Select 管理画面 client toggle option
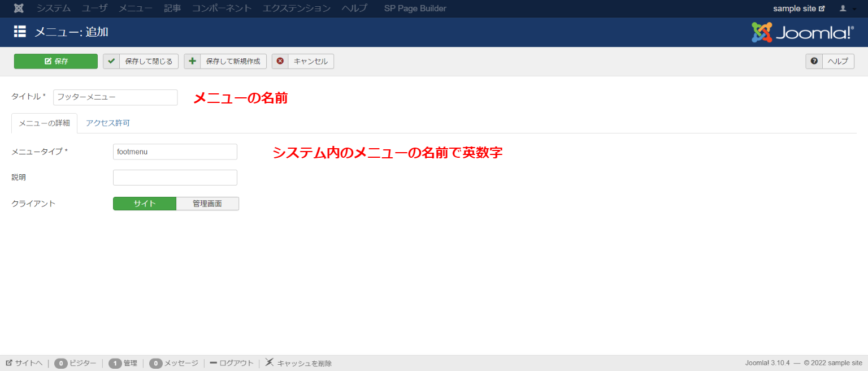The width and height of the screenshot is (868, 371). [x=207, y=204]
